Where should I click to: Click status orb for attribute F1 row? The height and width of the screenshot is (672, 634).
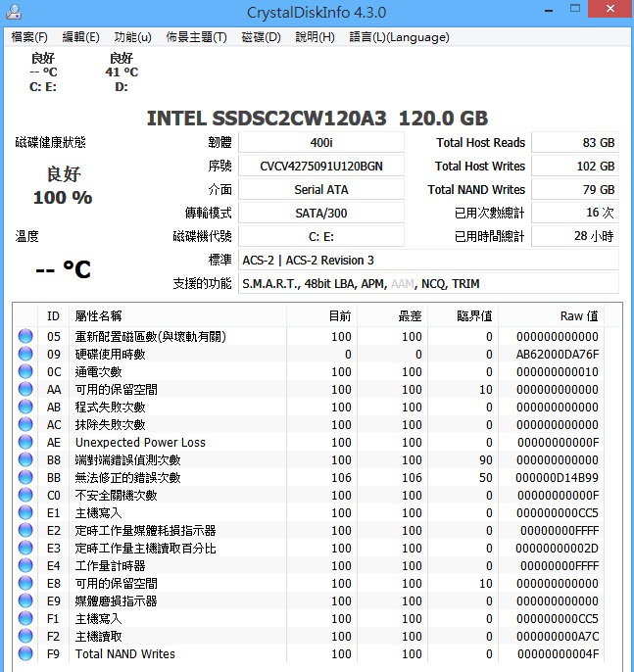[25, 618]
